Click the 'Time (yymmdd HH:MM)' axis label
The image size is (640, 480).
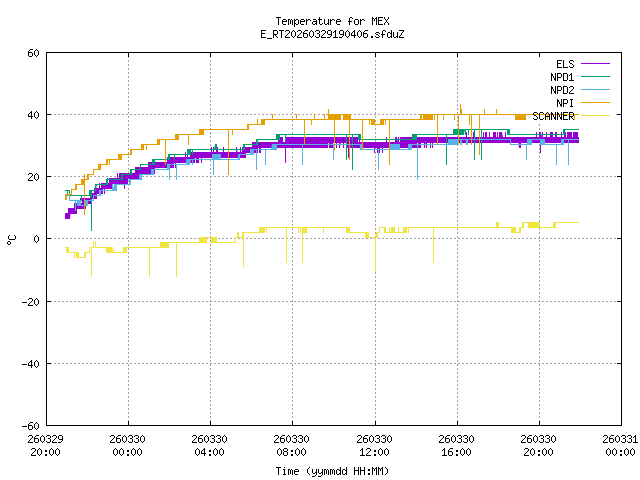point(332,471)
